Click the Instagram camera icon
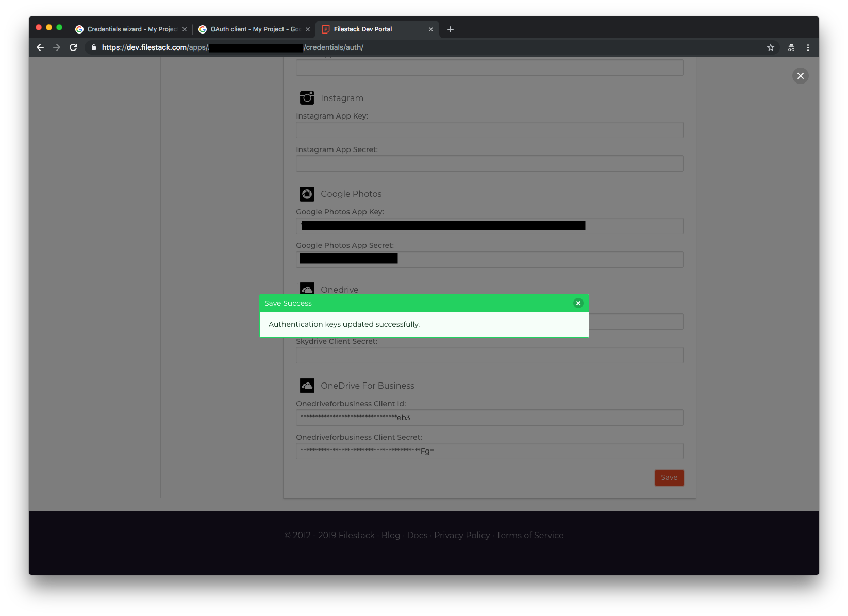 [307, 97]
